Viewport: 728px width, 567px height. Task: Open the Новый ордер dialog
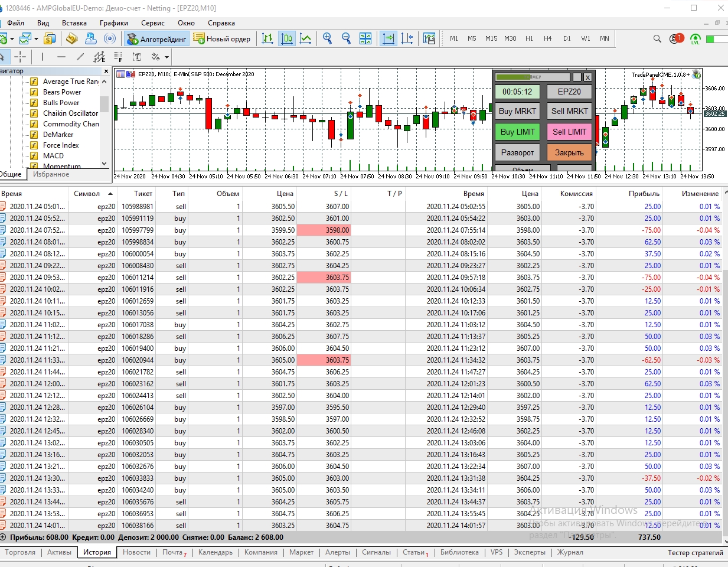[x=222, y=39]
